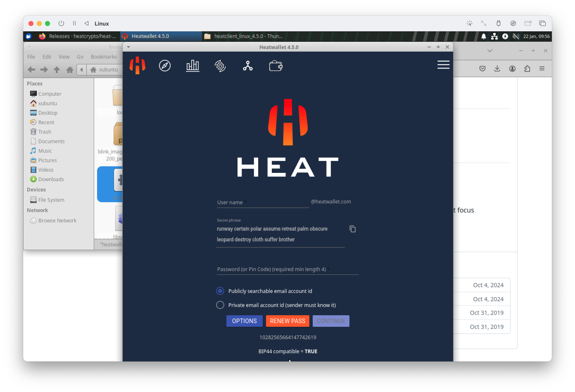Click the User name field
This screenshot has height=392, width=575.
(263, 202)
